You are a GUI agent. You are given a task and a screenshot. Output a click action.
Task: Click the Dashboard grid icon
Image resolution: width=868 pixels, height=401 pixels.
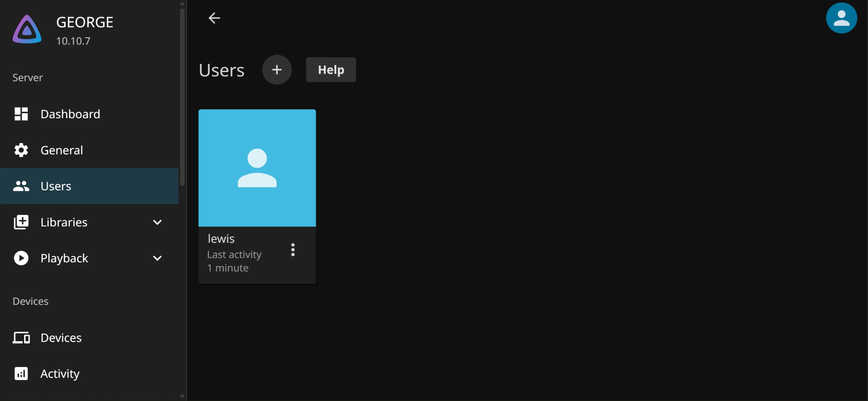click(x=21, y=114)
